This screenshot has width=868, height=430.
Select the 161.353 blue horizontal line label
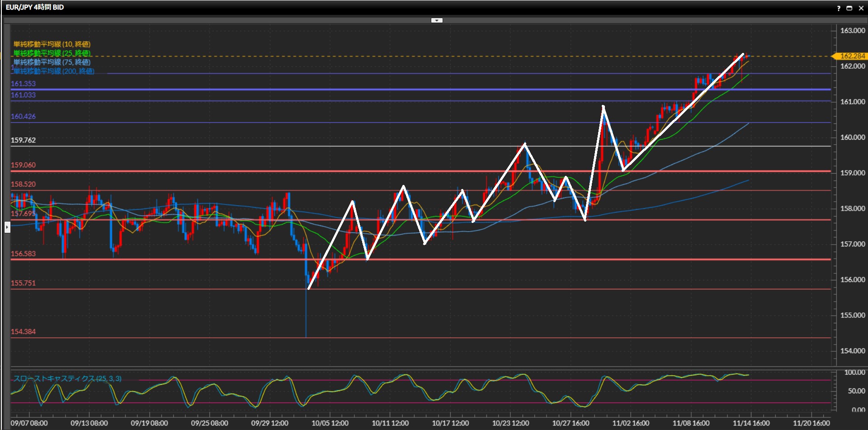(x=23, y=84)
